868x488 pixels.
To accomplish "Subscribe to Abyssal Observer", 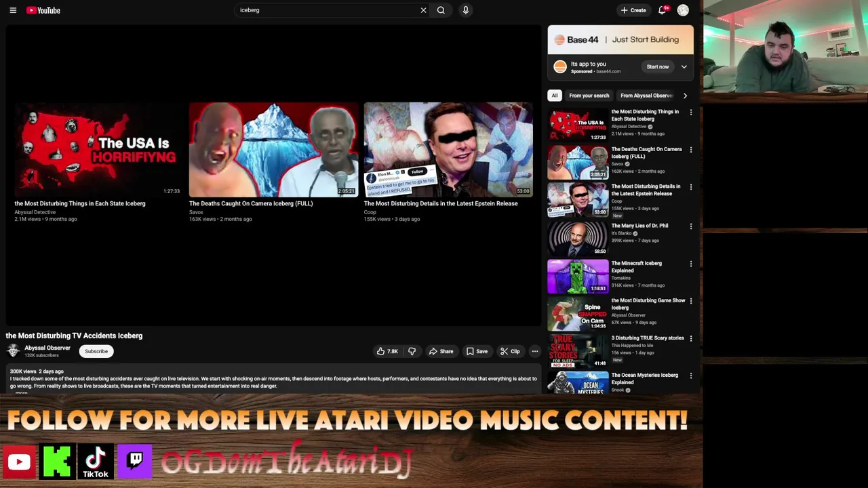I will [x=96, y=351].
